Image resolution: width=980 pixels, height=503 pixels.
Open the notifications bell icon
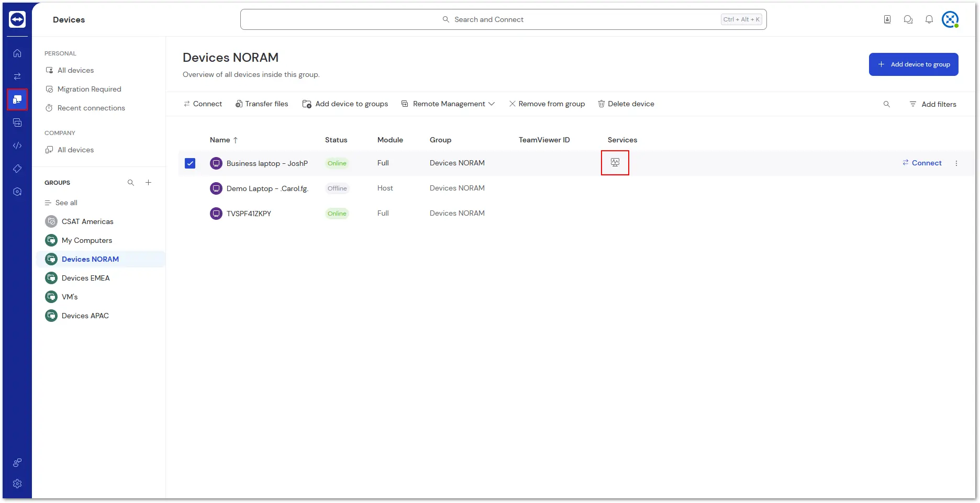pyautogui.click(x=929, y=19)
